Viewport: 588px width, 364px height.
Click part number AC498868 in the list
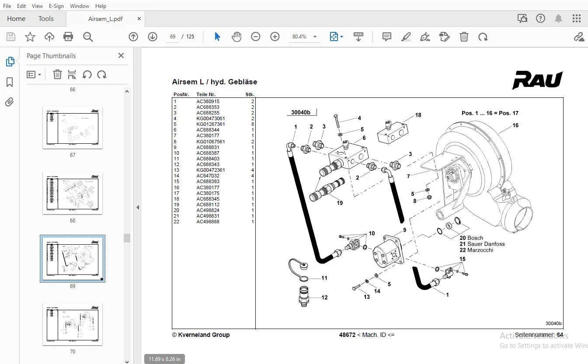click(x=208, y=222)
